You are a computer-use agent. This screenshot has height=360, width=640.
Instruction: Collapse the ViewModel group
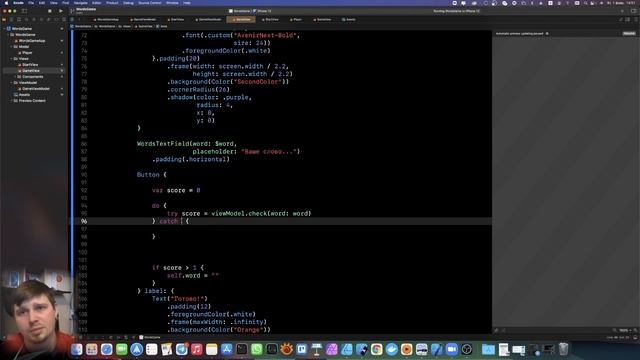(x=11, y=82)
